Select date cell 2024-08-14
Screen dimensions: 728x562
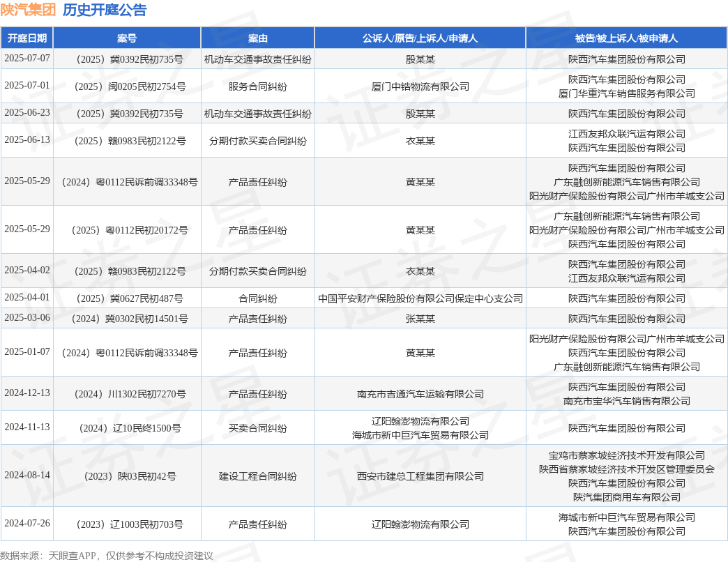27,476
